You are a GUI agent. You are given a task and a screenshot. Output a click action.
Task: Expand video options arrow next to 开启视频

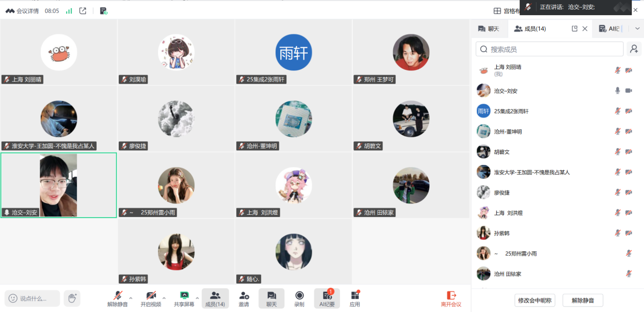(x=164, y=298)
